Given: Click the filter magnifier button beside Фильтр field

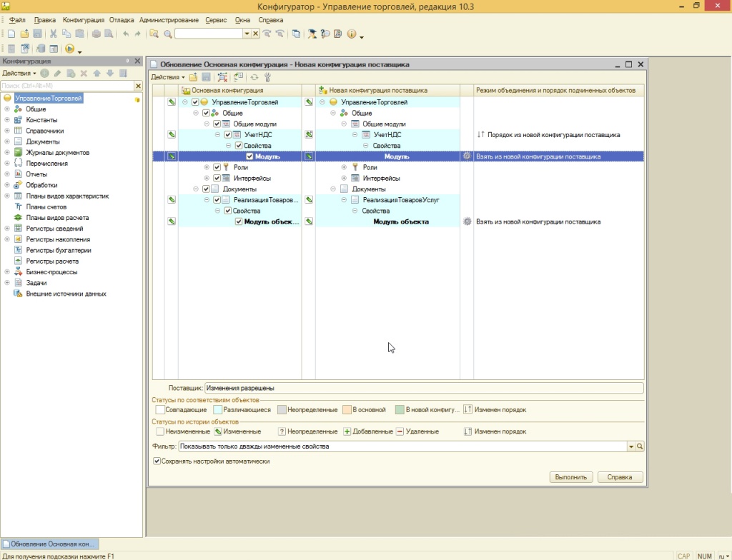Looking at the screenshot, I should 640,446.
